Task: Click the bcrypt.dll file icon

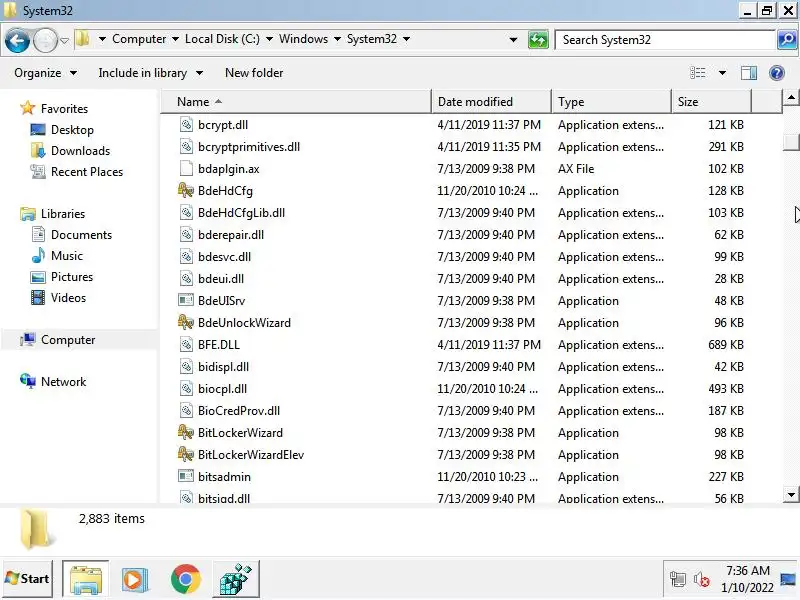Action: pos(186,124)
